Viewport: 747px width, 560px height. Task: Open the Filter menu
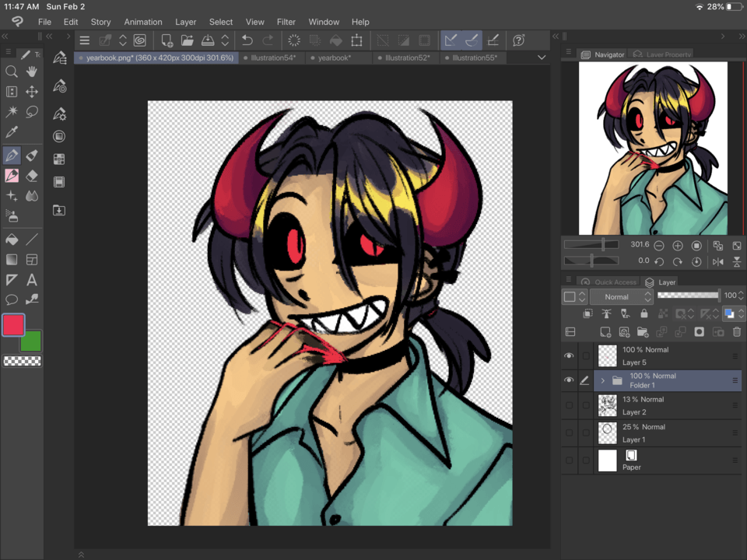pos(286,22)
